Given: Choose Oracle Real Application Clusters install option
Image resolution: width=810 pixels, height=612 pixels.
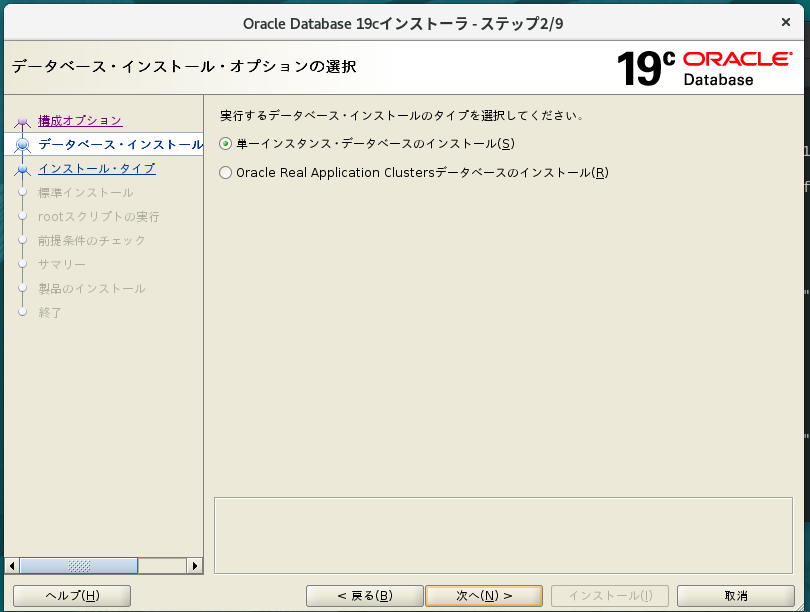Looking at the screenshot, I should tap(225, 172).
